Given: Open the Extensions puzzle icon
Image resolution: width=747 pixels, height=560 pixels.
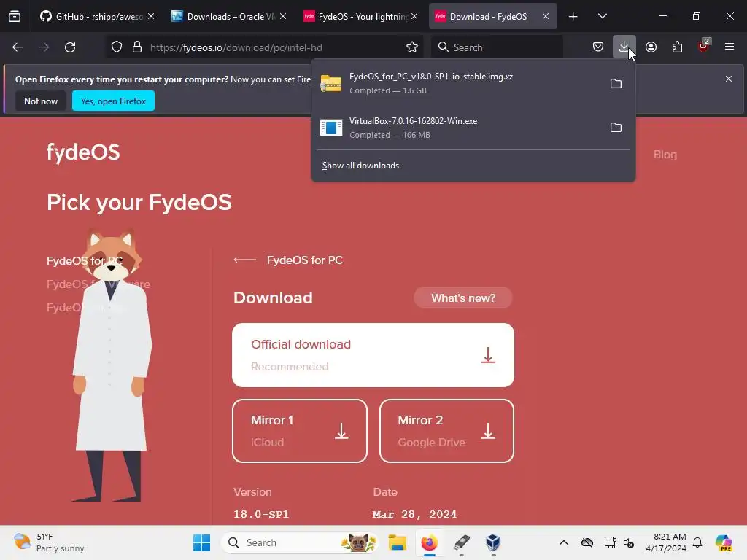Looking at the screenshot, I should pos(677,47).
